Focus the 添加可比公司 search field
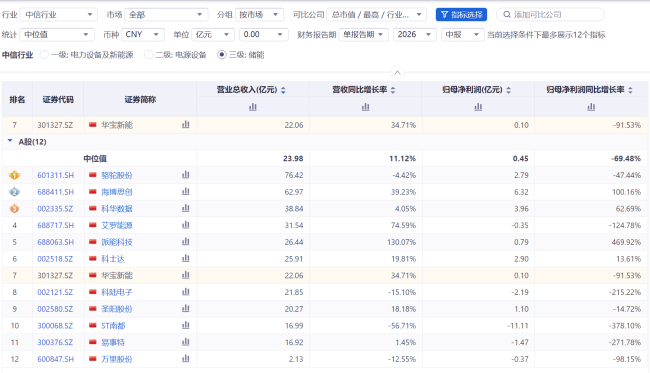Screen dimensions: 650x373 (550, 15)
